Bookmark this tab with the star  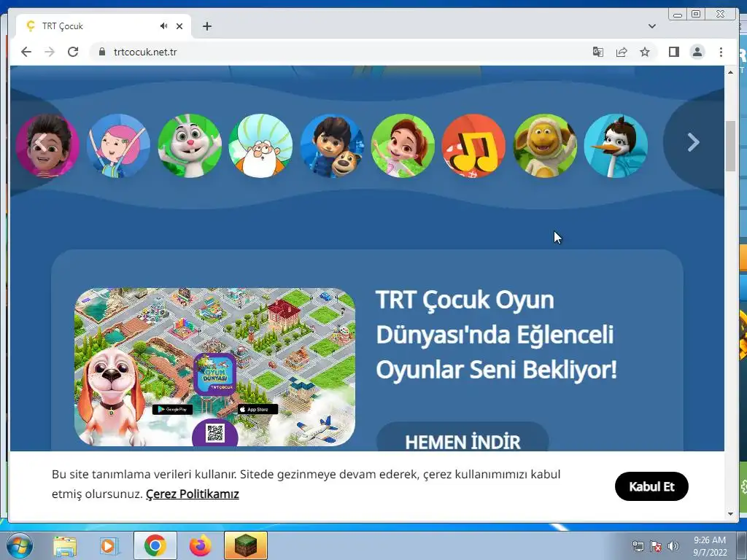[645, 52]
